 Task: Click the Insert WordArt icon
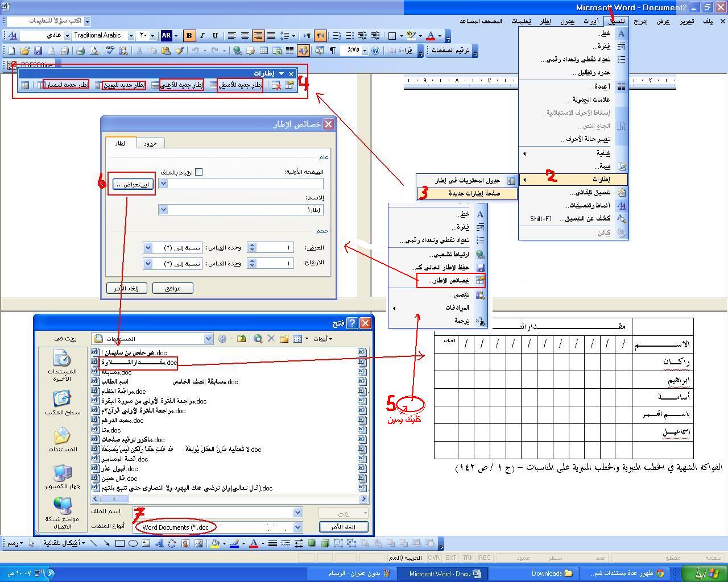point(159,543)
